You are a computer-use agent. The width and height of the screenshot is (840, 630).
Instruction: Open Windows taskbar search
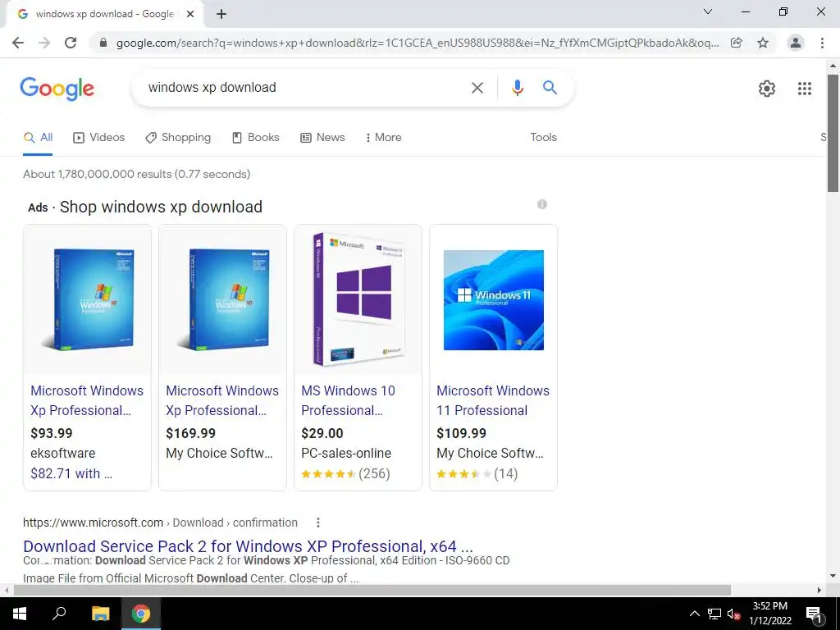point(59,614)
